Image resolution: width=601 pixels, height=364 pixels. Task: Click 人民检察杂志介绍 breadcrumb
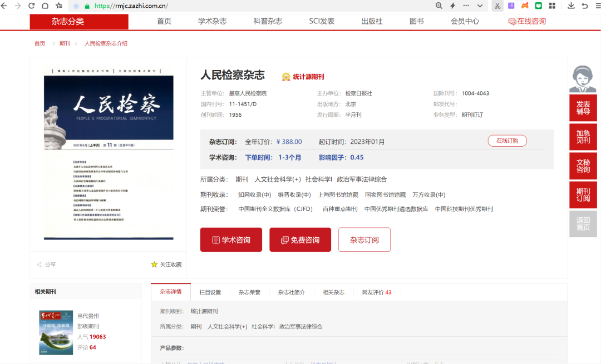pyautogui.click(x=106, y=44)
